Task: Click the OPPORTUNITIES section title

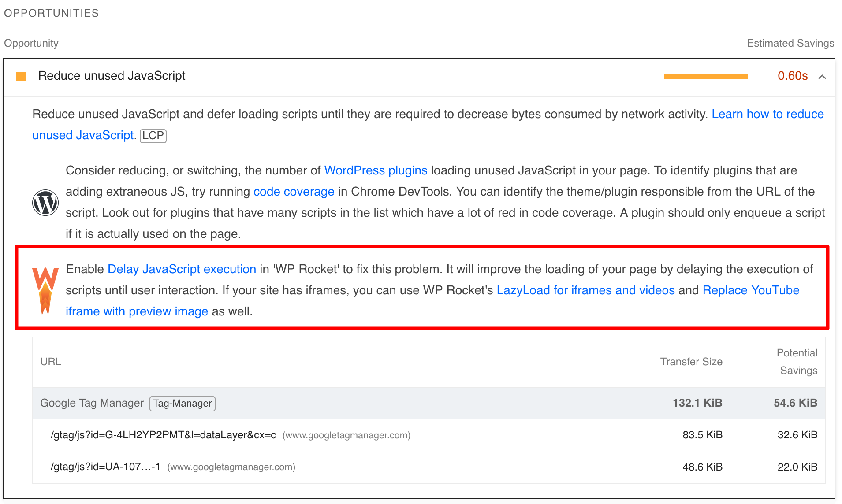Action: pos(51,13)
